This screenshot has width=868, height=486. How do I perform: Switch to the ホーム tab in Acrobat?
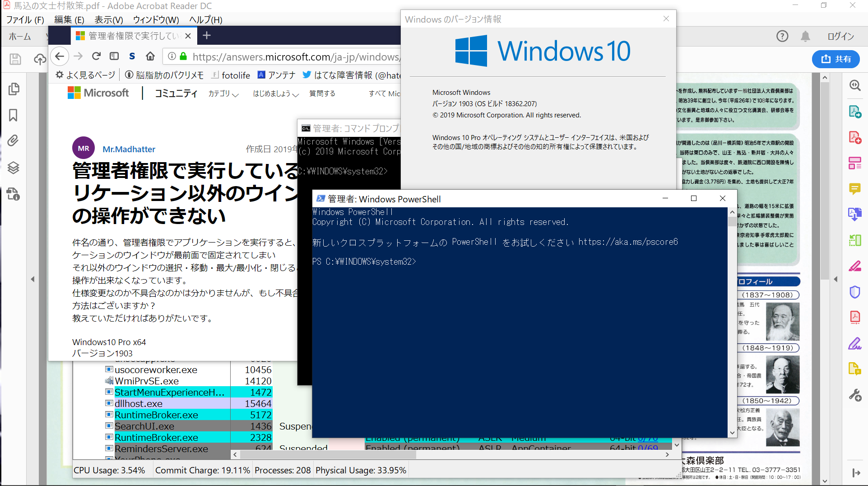tap(20, 37)
